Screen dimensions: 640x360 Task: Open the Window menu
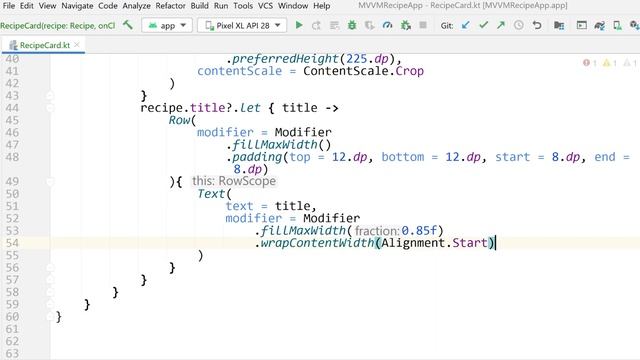point(293,6)
